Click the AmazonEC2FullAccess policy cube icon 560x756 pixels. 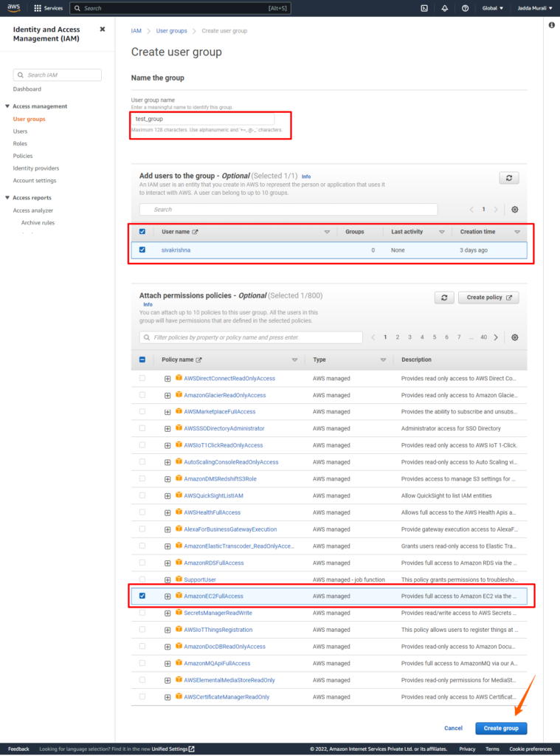click(x=179, y=596)
